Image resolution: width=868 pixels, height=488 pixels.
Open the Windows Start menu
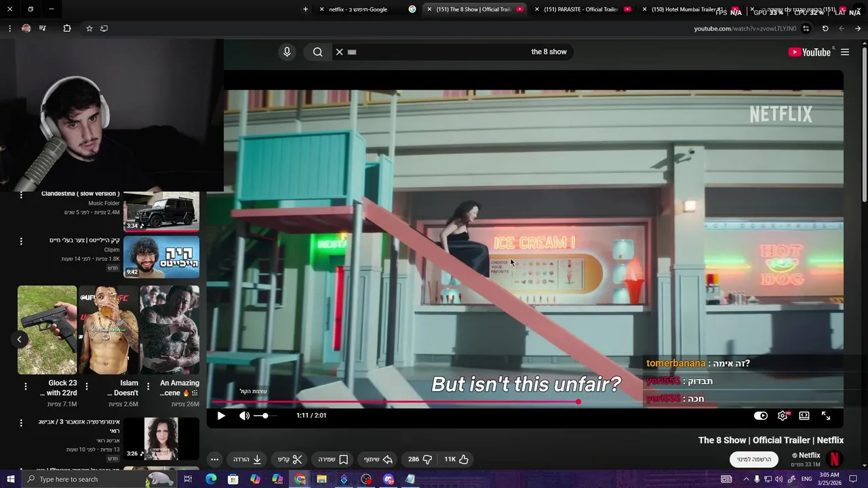10,479
